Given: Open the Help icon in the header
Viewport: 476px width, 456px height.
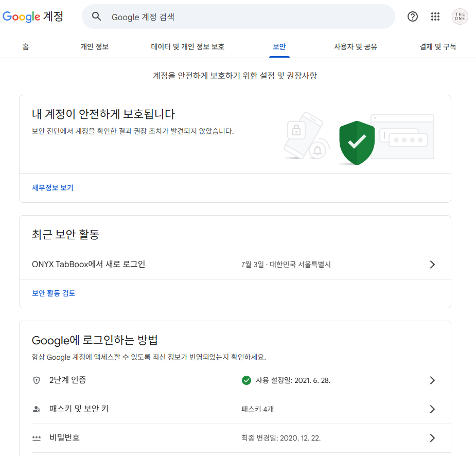Looking at the screenshot, I should [x=412, y=16].
